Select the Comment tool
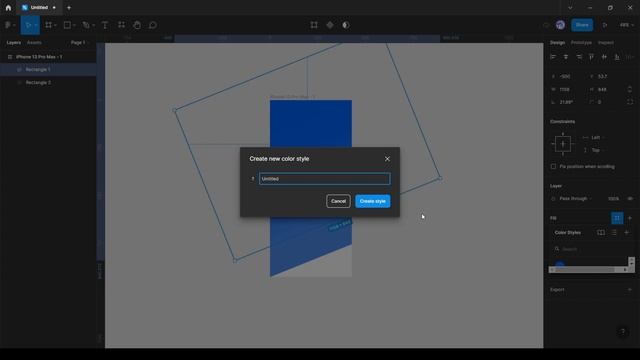Viewport: 640px width, 360px height. (153, 25)
